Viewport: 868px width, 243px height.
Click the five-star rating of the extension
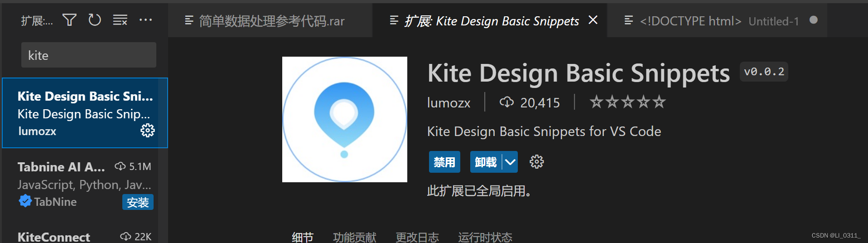(x=627, y=102)
